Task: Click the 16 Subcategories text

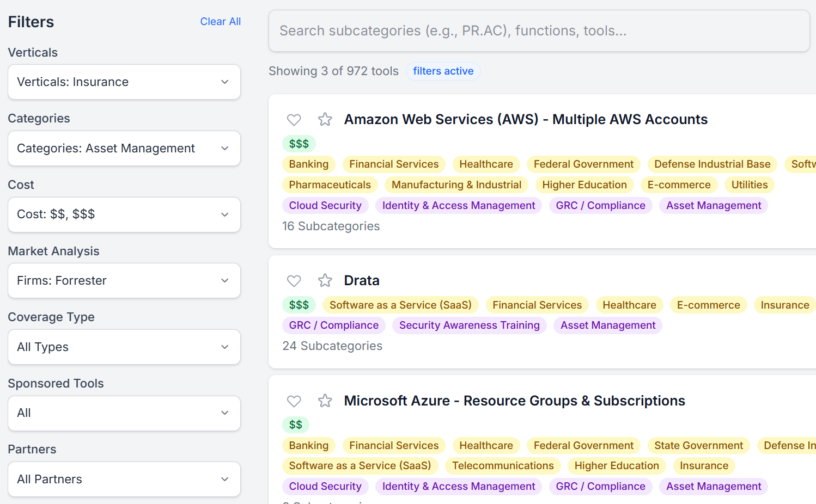Action: 331,226
